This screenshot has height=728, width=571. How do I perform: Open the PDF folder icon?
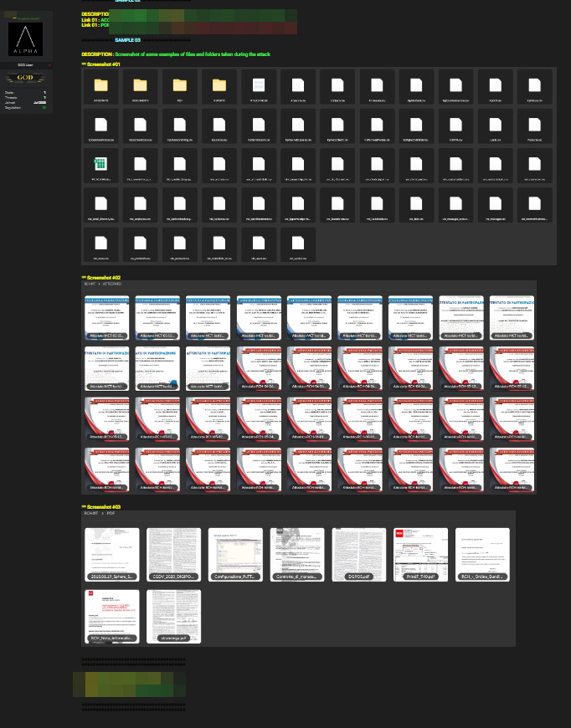(179, 85)
